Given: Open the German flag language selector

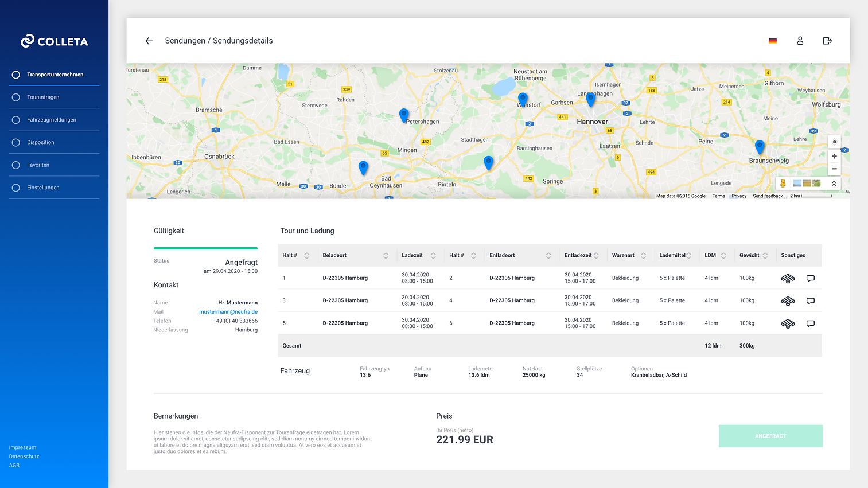Looking at the screenshot, I should 773,41.
